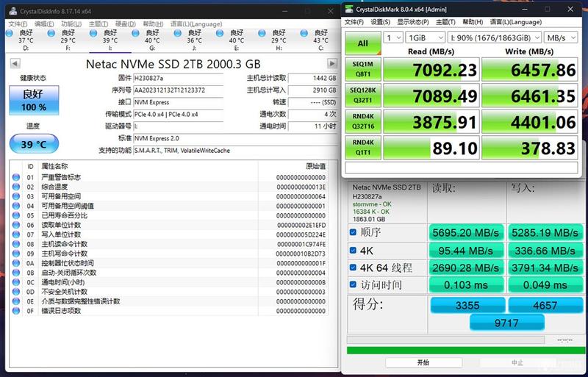Open 硬盘(D) menu in CrystalDiskInfo

pos(126,24)
